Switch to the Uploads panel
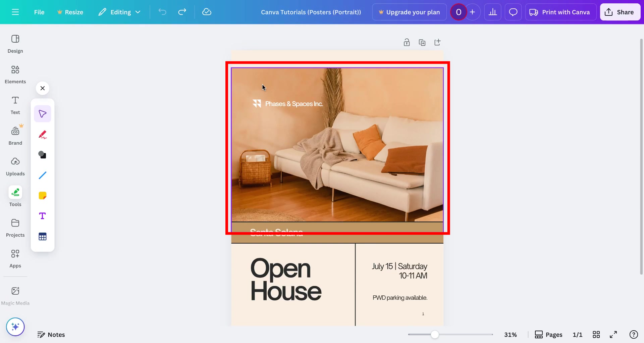This screenshot has height=343, width=644. pyautogui.click(x=15, y=166)
